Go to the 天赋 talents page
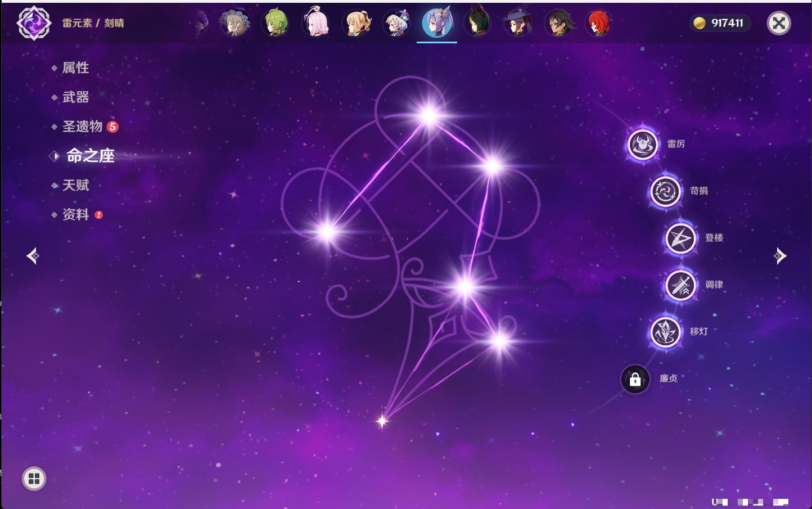 click(x=75, y=185)
